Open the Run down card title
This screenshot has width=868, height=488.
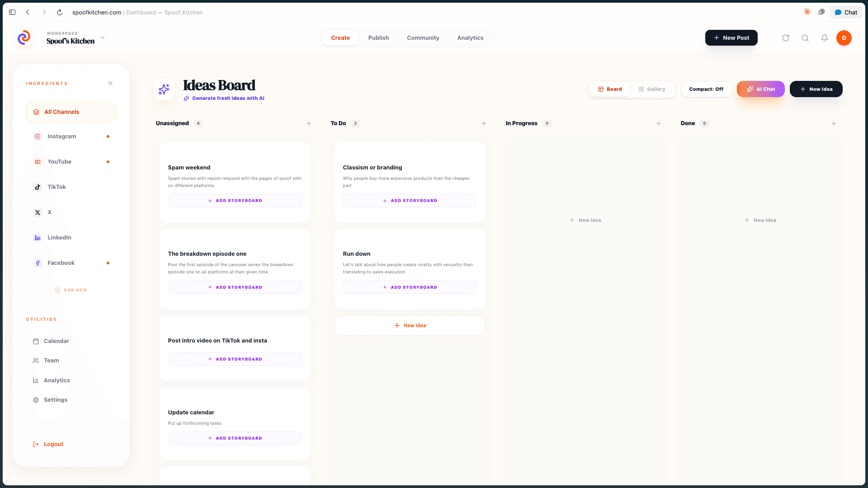coord(357,254)
